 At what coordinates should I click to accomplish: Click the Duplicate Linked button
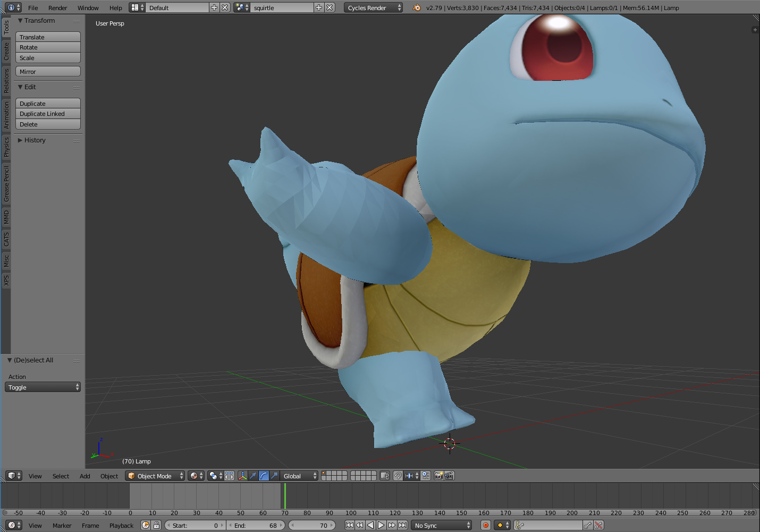point(48,114)
